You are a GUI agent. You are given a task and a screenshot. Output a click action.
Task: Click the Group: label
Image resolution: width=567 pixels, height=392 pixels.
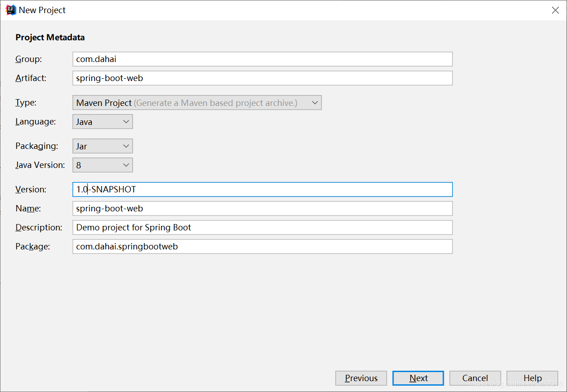point(29,59)
